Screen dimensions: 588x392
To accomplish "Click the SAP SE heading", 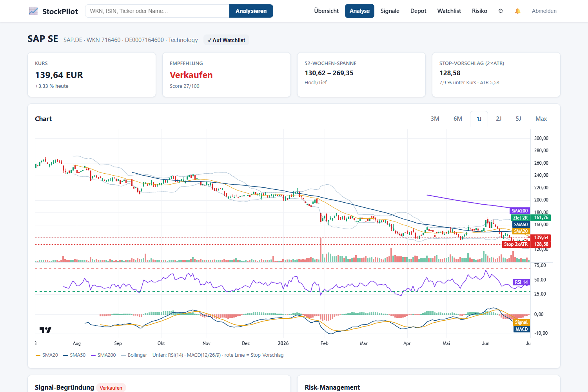I will (43, 39).
